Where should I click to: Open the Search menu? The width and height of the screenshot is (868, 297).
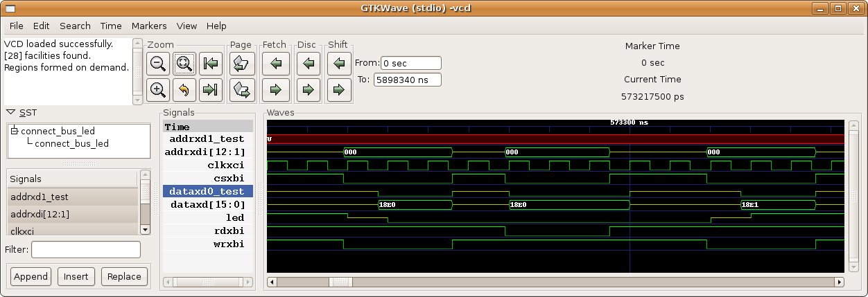[x=75, y=26]
